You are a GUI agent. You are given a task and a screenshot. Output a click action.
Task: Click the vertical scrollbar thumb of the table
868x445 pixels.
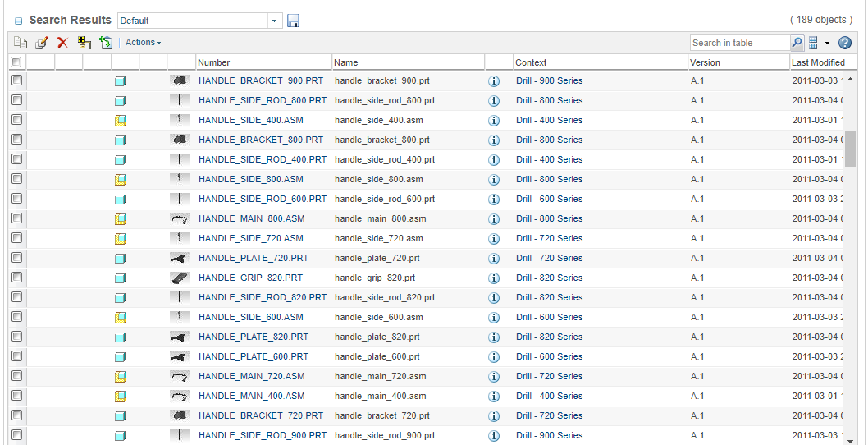tap(850, 149)
